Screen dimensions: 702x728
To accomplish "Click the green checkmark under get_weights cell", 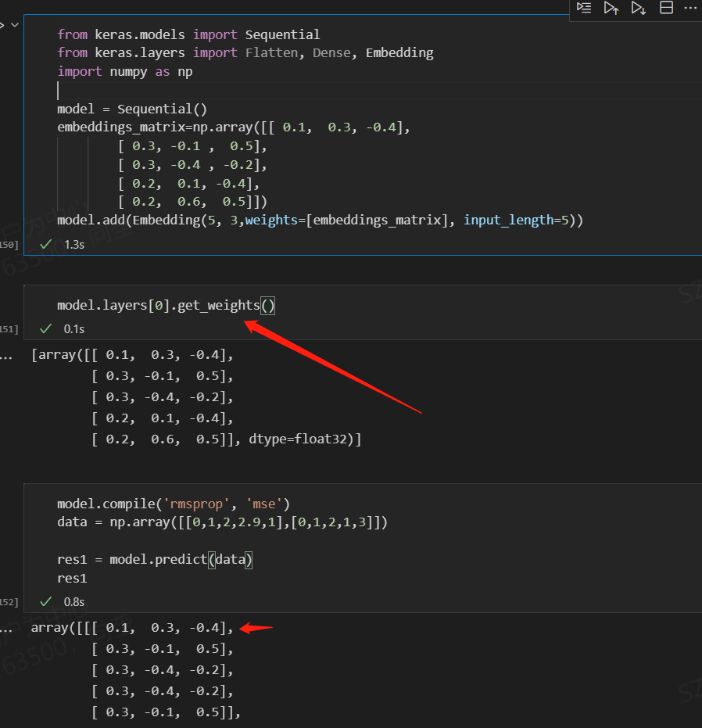I will pos(45,328).
